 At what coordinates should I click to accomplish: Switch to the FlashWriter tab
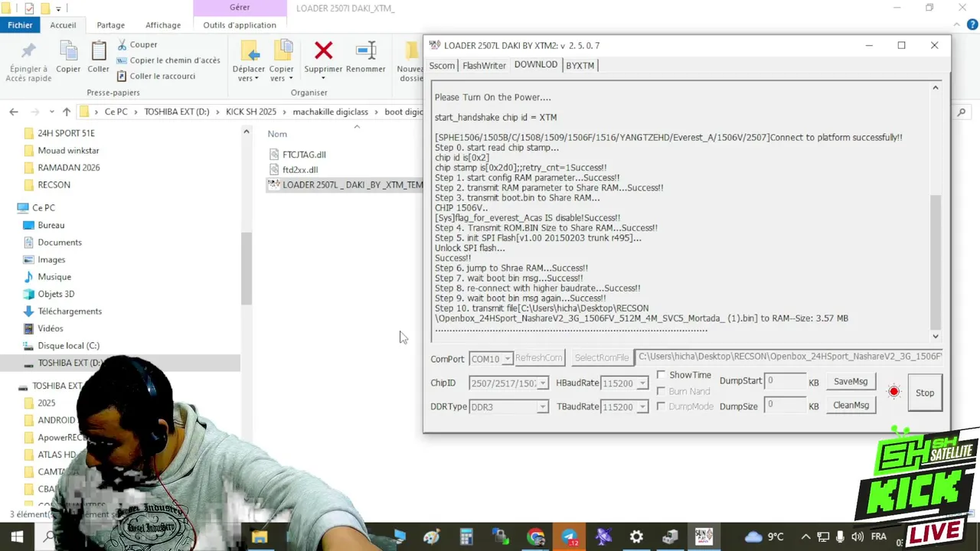click(x=484, y=66)
